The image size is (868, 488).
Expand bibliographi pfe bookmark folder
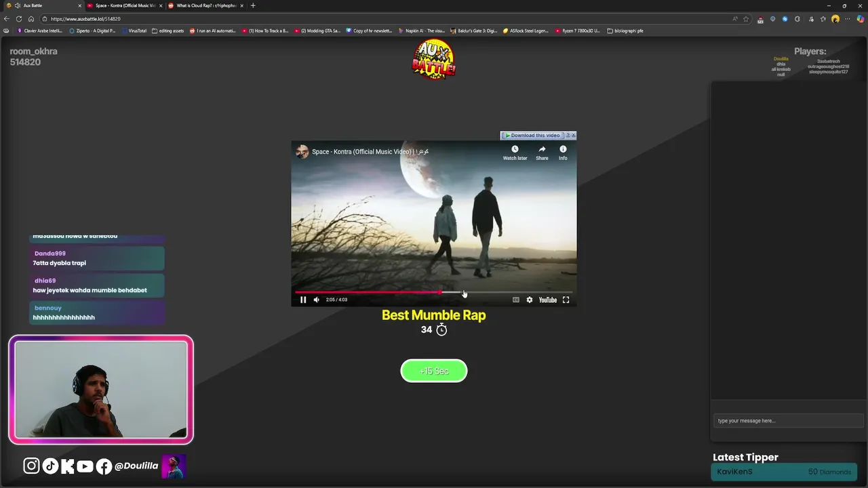tap(625, 30)
